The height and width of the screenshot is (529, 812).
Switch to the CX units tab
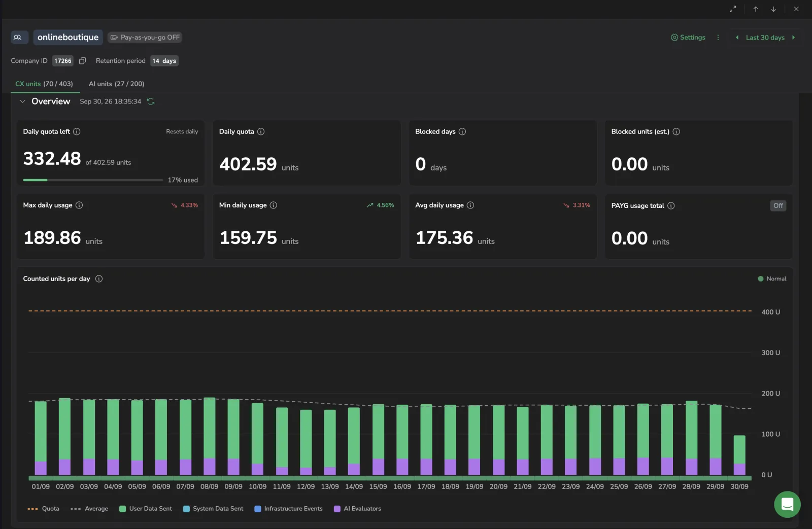44,84
